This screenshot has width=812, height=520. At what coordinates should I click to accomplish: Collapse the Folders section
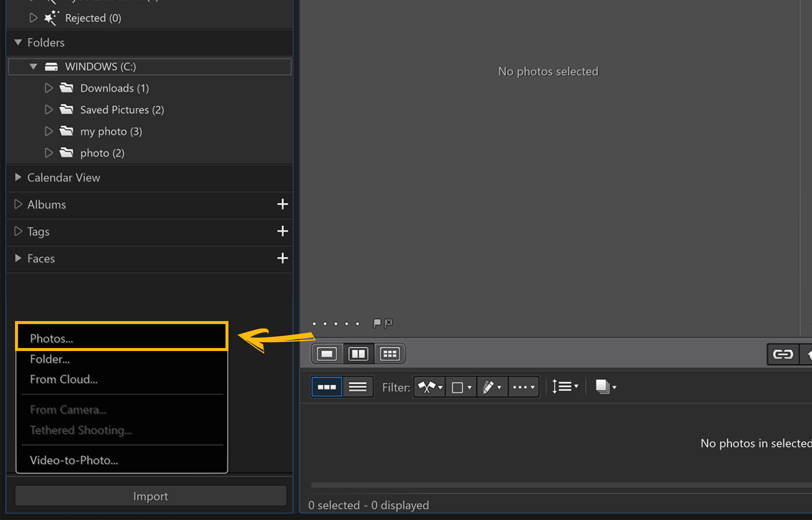18,42
